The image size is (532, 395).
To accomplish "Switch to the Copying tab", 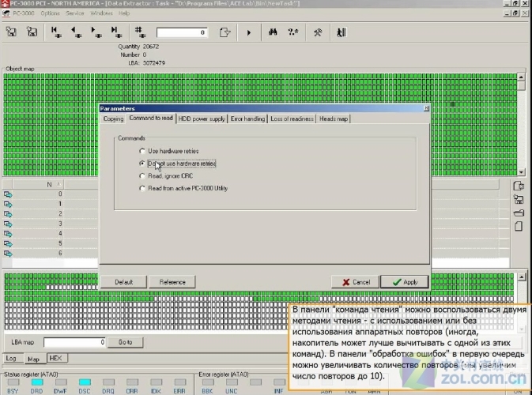I will pos(113,119).
